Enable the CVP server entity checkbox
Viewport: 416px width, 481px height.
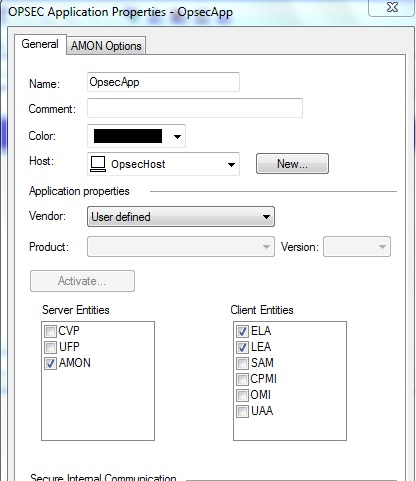pyautogui.click(x=50, y=331)
